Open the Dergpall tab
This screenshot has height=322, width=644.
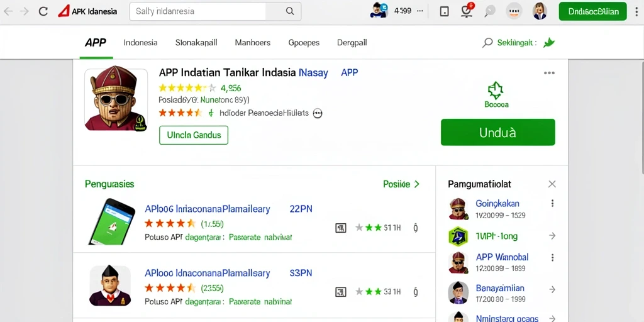[352, 43]
